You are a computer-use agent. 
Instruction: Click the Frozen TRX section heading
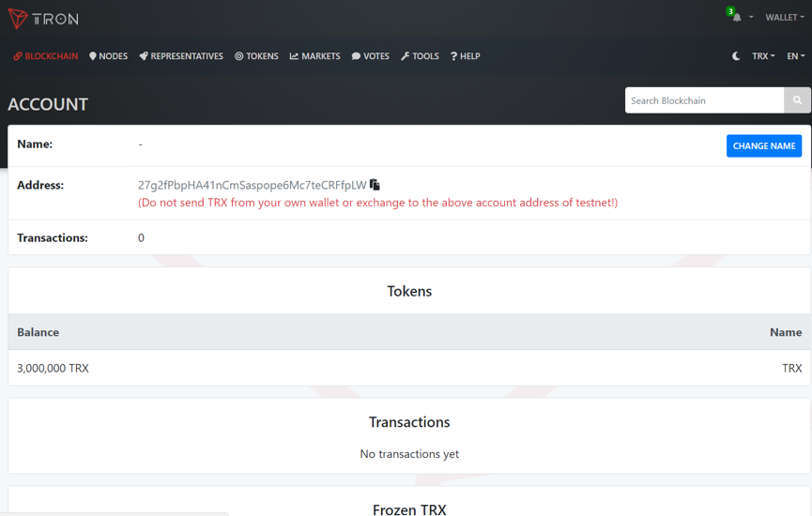409,509
